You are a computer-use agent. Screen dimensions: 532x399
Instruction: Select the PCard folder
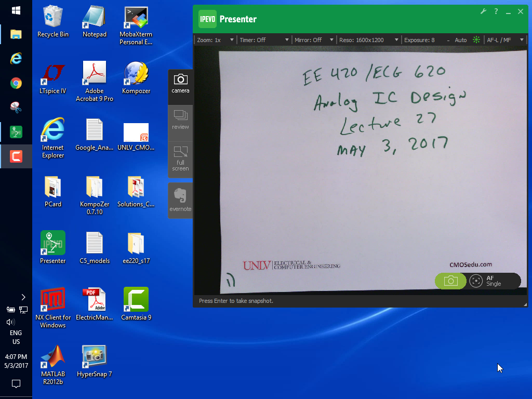click(52, 191)
